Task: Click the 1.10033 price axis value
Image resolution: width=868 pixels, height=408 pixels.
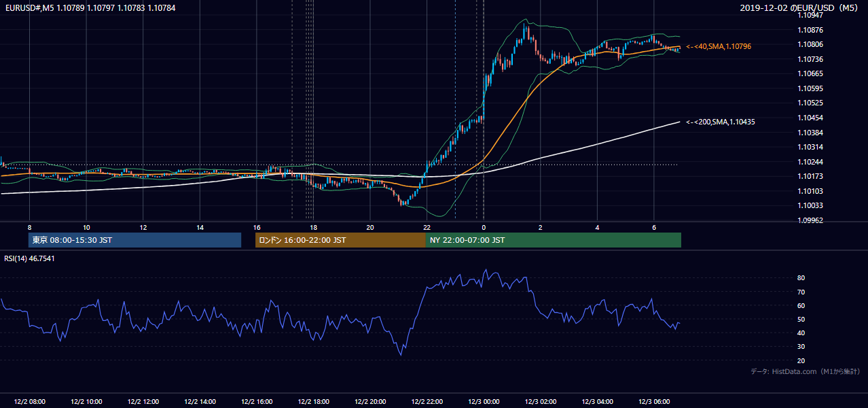Action: [810, 205]
